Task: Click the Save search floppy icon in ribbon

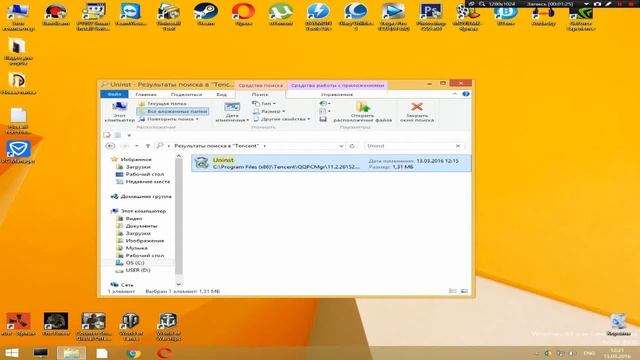Action: click(x=323, y=119)
